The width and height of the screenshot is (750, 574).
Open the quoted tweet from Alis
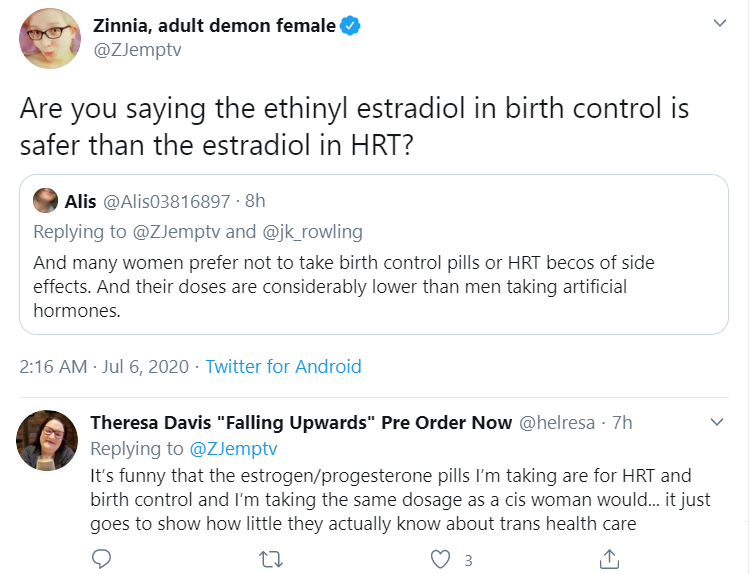point(374,254)
